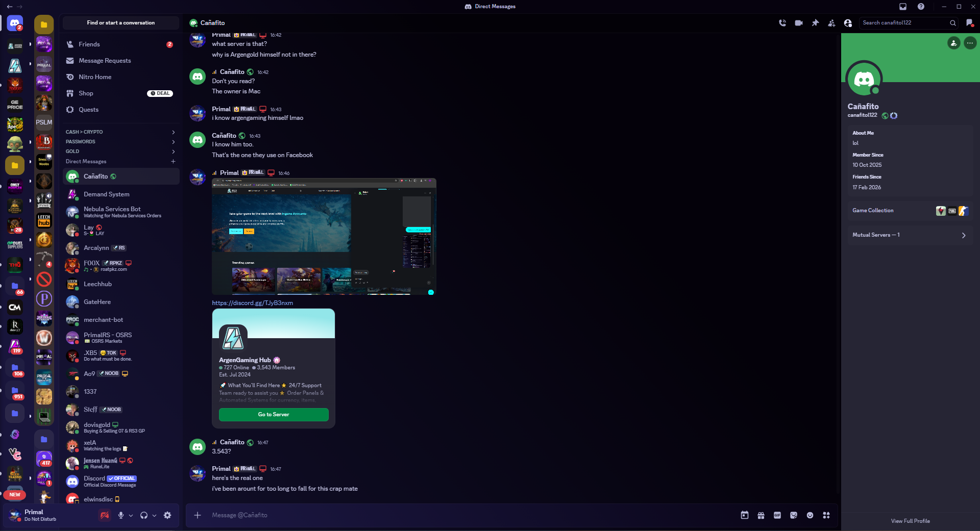Expand the CASH > CRYPTO category
The height and width of the screenshot is (531, 980).
click(x=121, y=132)
